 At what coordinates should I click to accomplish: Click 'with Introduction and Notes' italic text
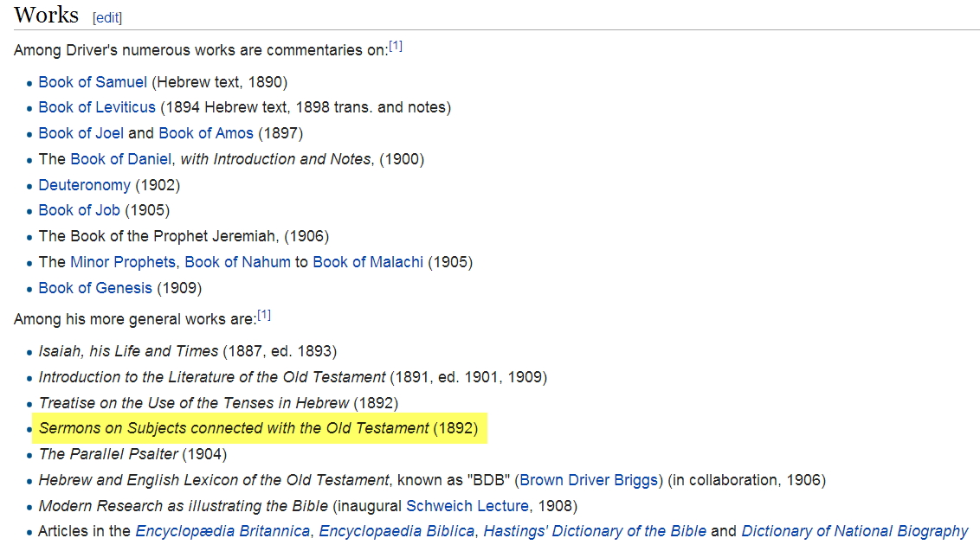coord(275,159)
